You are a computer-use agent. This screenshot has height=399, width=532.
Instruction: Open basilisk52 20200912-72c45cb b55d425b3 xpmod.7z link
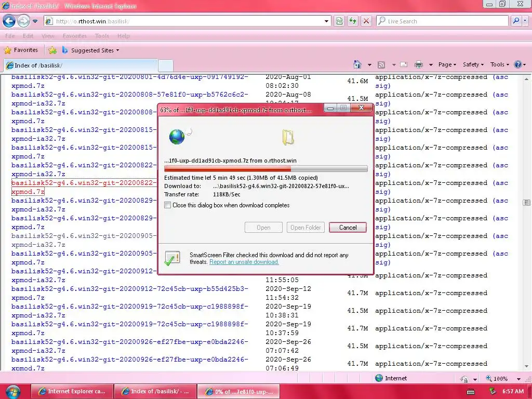(x=129, y=293)
